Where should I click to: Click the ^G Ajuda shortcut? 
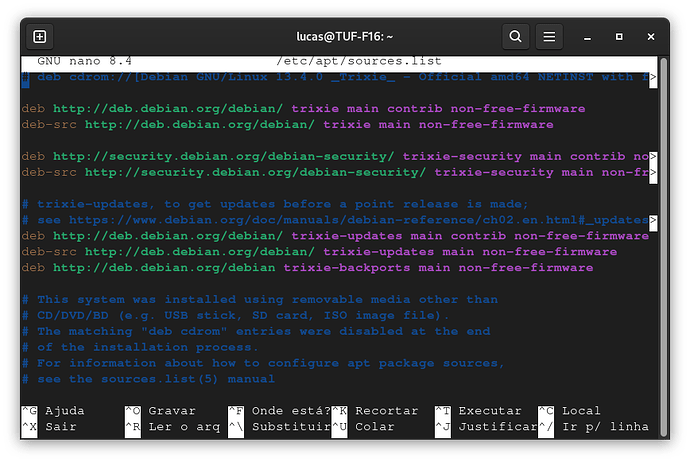[x=53, y=411]
